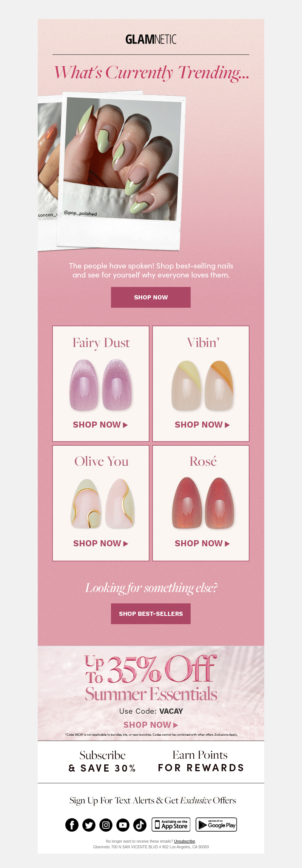The image size is (302, 868).
Task: Shop now under Vibin' nails
Action: [202, 425]
